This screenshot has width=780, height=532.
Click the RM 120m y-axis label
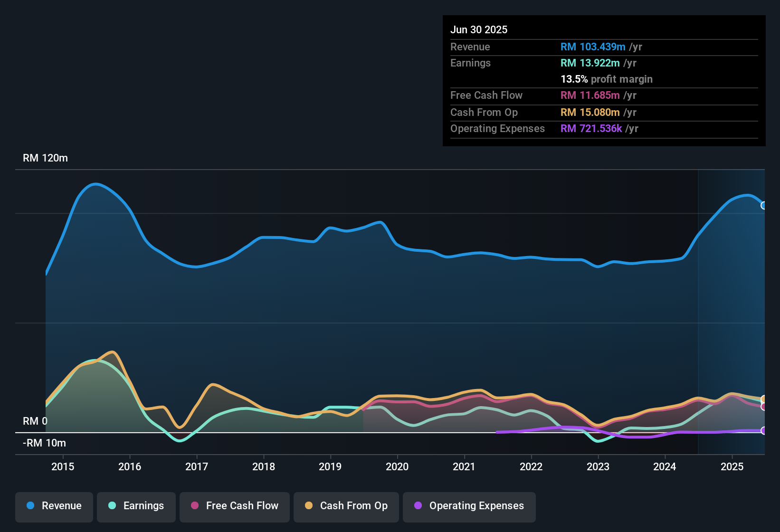(x=45, y=158)
